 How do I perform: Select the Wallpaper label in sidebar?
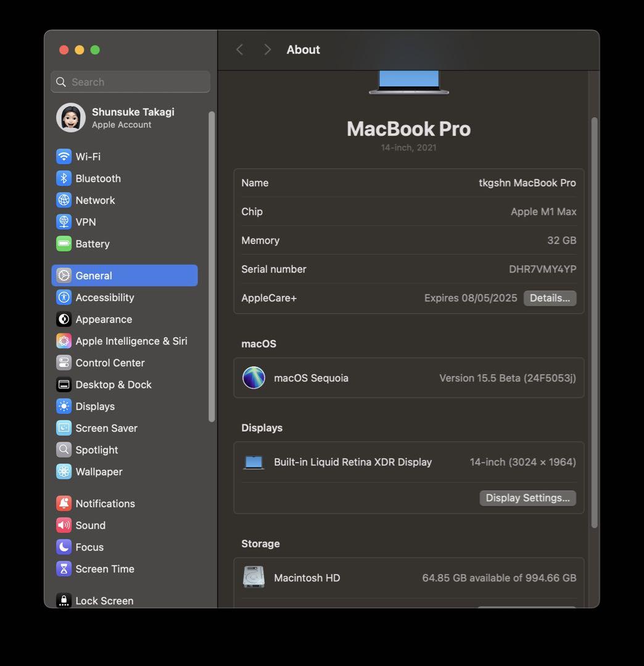pos(99,472)
